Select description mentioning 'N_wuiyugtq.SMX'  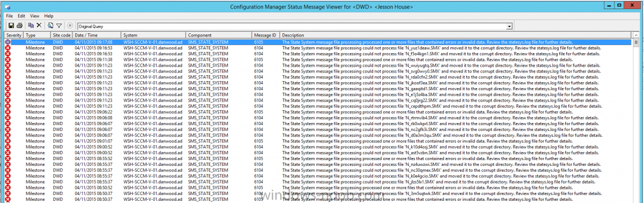pos(441,65)
